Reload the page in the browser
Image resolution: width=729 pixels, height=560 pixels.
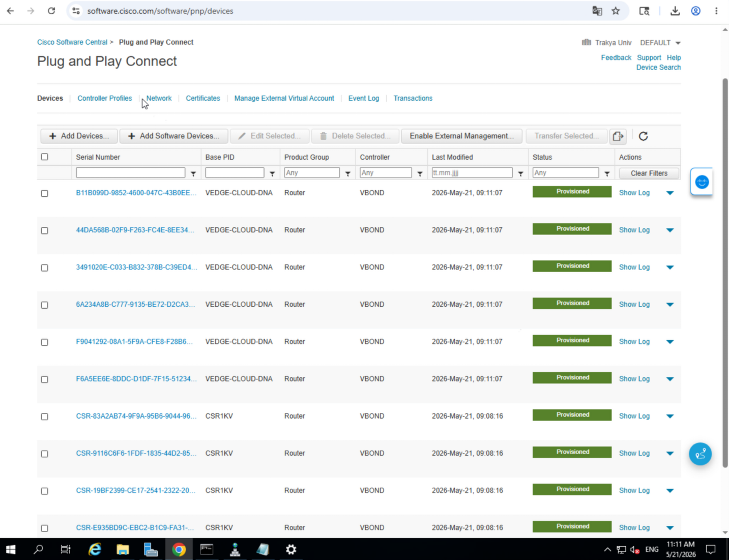[x=51, y=11]
